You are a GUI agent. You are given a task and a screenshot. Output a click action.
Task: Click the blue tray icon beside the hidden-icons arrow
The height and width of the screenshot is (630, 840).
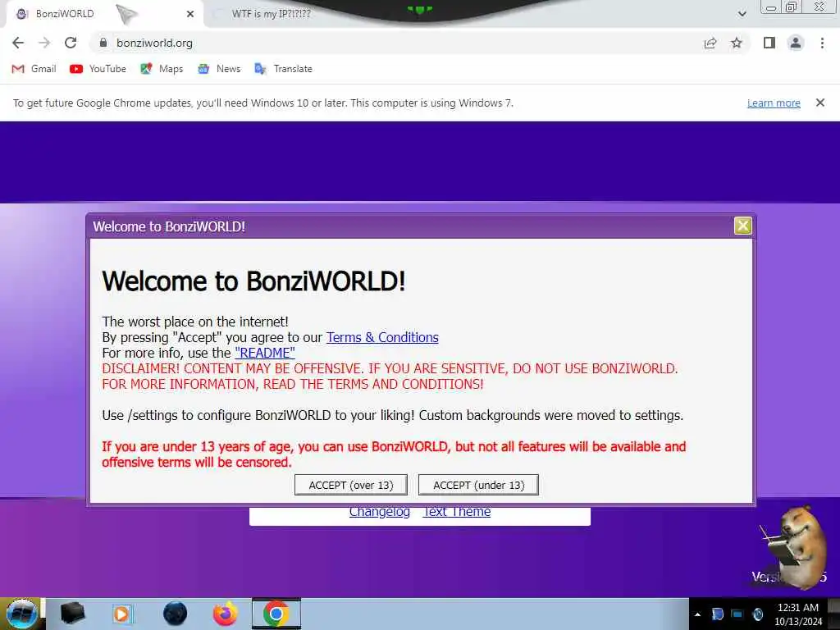[x=717, y=614]
